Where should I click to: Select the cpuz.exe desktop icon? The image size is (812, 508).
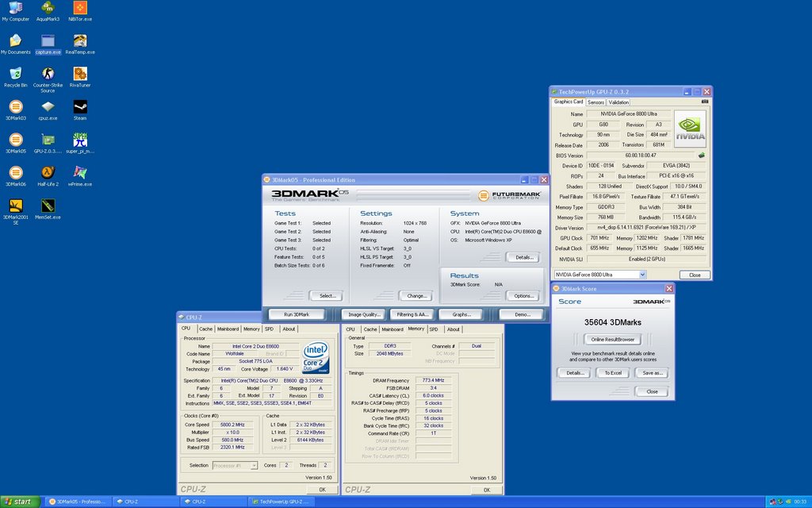[x=48, y=110]
